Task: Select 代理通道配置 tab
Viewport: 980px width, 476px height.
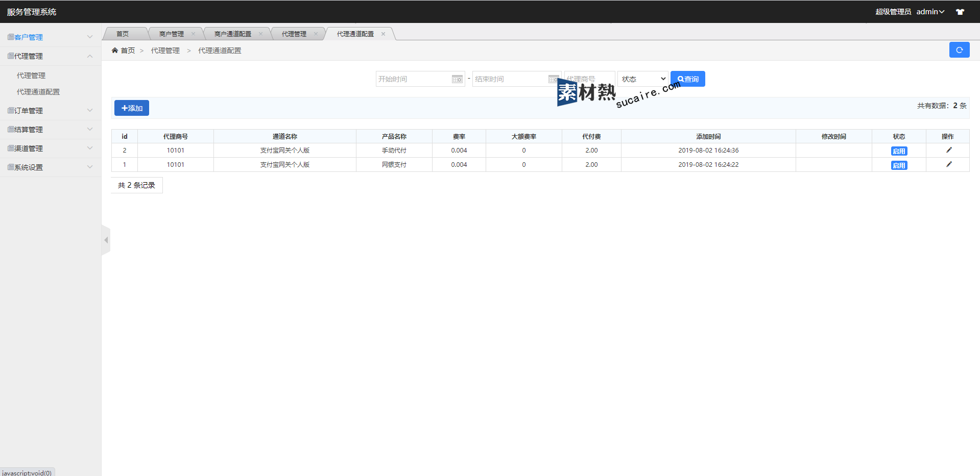Action: (355, 34)
